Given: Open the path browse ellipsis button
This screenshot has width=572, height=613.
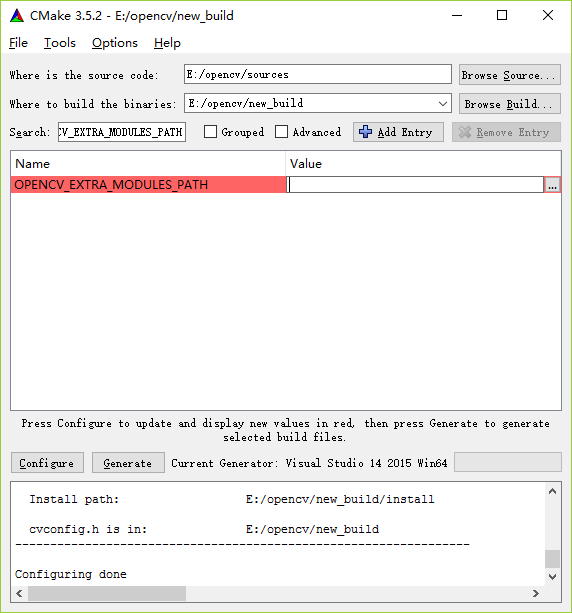Looking at the screenshot, I should coord(552,185).
